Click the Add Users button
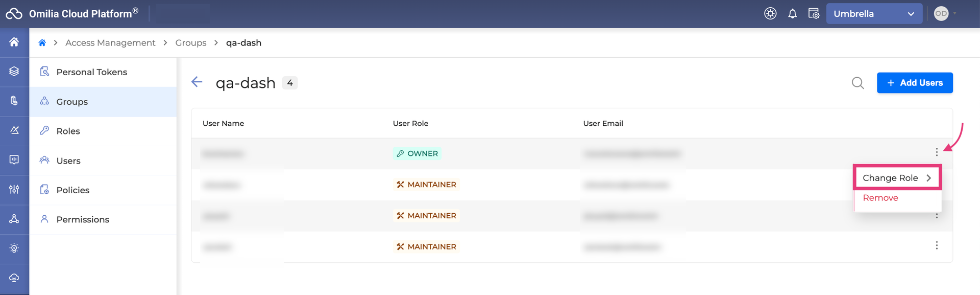This screenshot has width=980, height=295. click(915, 83)
